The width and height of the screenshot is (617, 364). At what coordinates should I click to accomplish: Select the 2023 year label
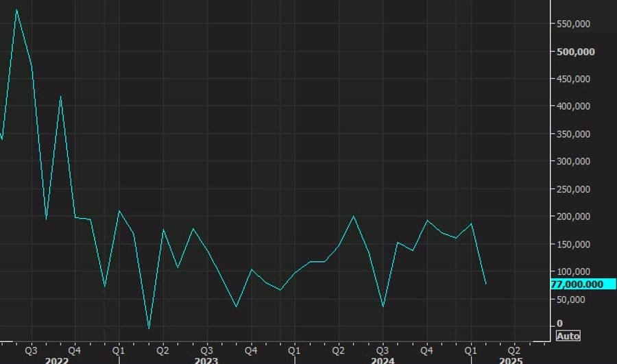click(x=206, y=361)
